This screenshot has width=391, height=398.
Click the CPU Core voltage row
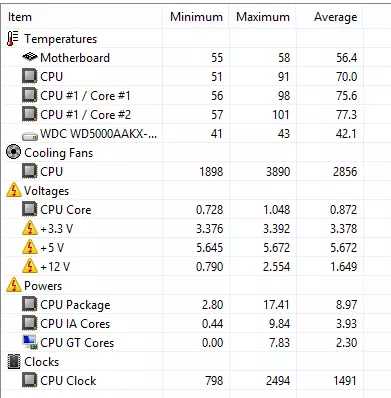[x=182, y=209]
